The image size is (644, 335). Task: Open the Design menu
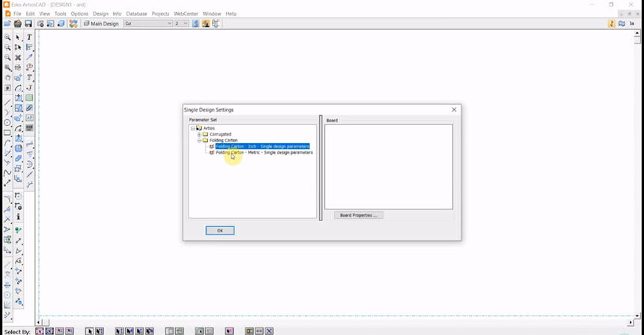[x=100, y=13]
